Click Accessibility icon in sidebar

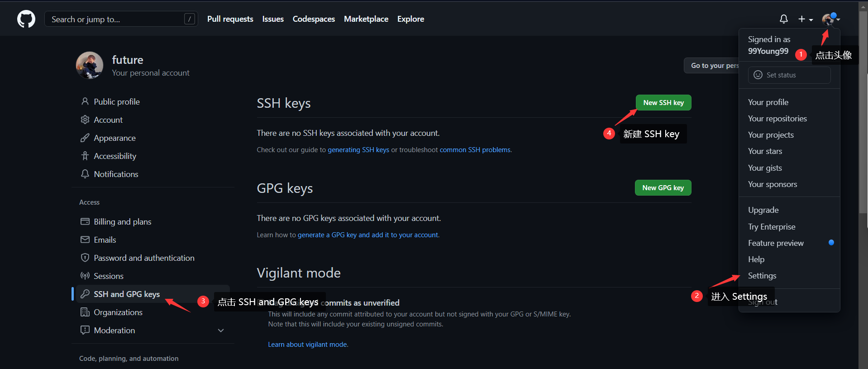tap(85, 156)
